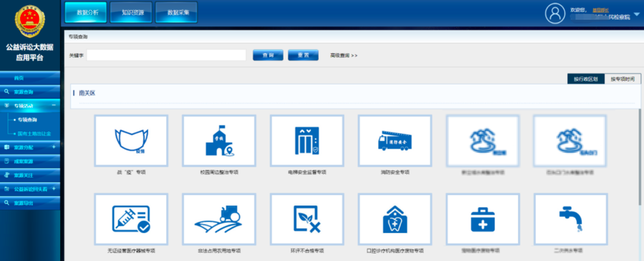Click the fire truck 消防安全专项 icon
Image resolution: width=644 pixels, height=261 pixels.
pos(395,141)
